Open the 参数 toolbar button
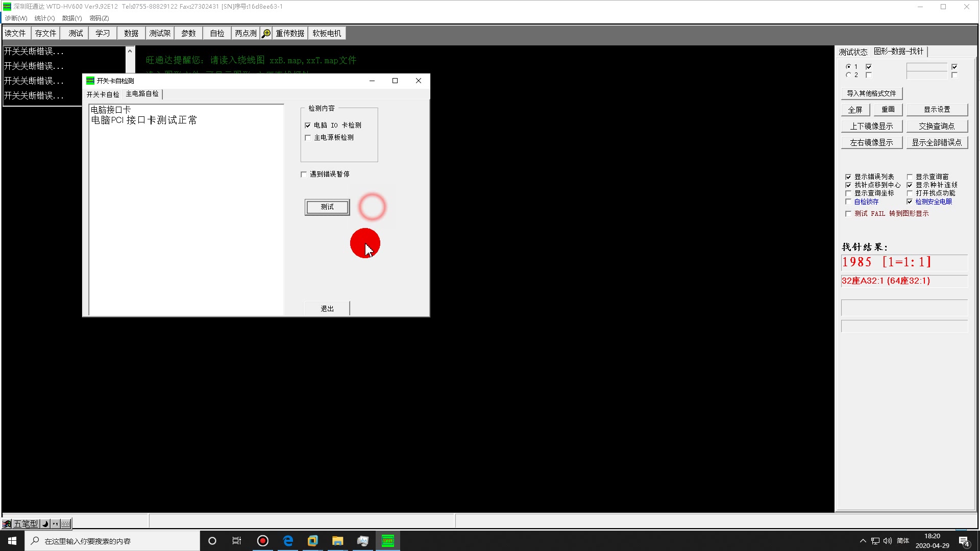This screenshot has height=551, width=980. [x=188, y=33]
